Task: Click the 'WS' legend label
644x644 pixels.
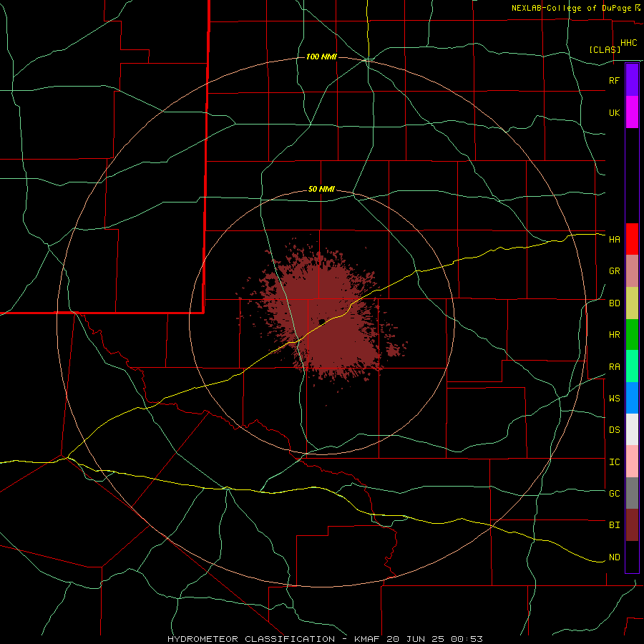Action: tap(615, 399)
